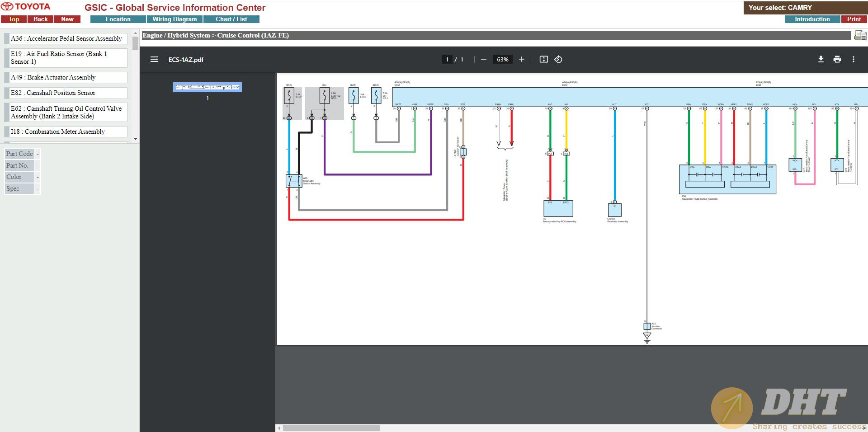Click the Color label

[19, 177]
